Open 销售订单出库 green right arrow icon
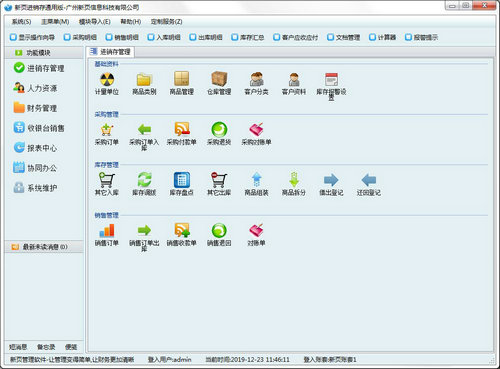 pos(144,237)
